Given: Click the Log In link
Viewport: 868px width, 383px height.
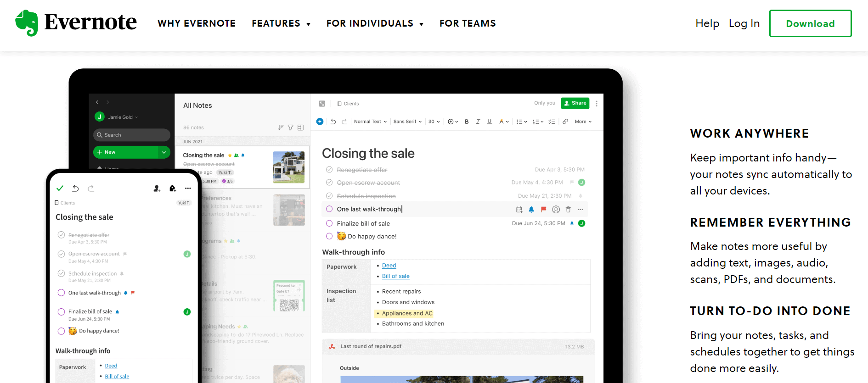Looking at the screenshot, I should coord(744,23).
